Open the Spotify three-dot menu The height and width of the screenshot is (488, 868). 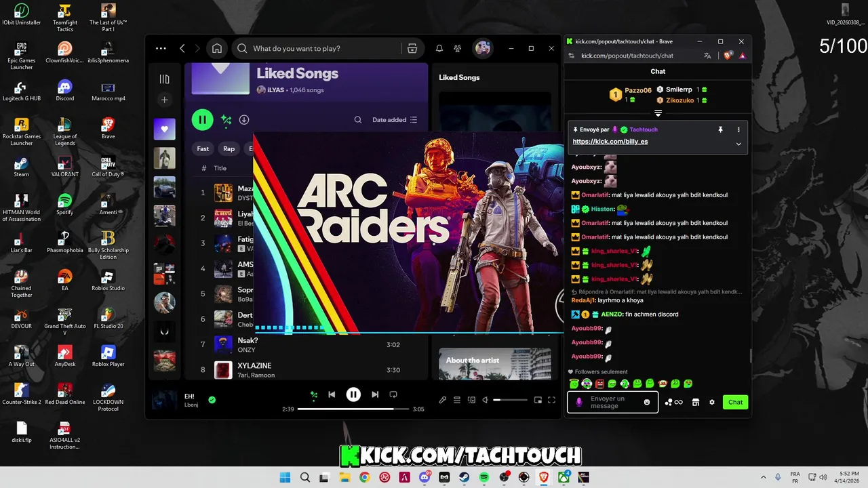point(161,49)
